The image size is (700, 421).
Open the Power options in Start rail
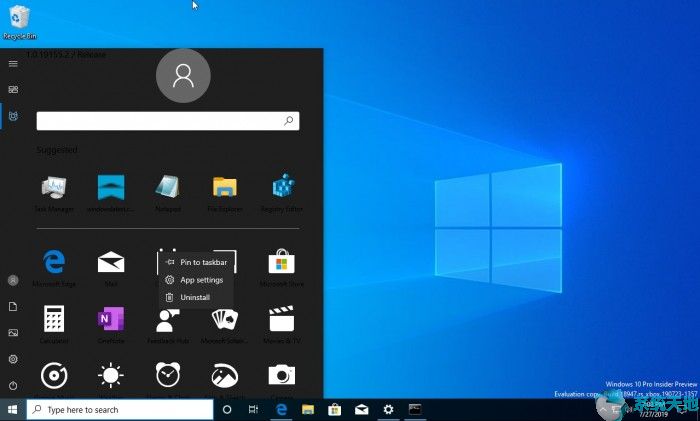pyautogui.click(x=13, y=385)
